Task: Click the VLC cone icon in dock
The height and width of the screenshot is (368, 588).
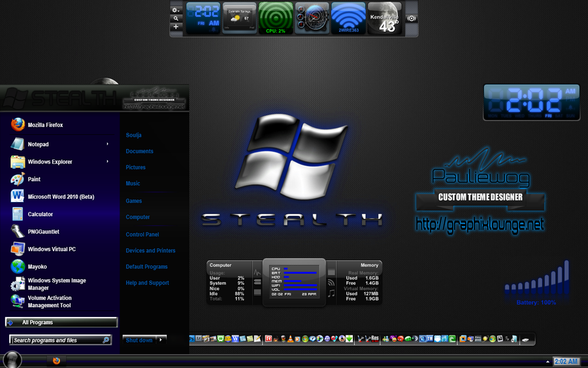Action: [290, 339]
